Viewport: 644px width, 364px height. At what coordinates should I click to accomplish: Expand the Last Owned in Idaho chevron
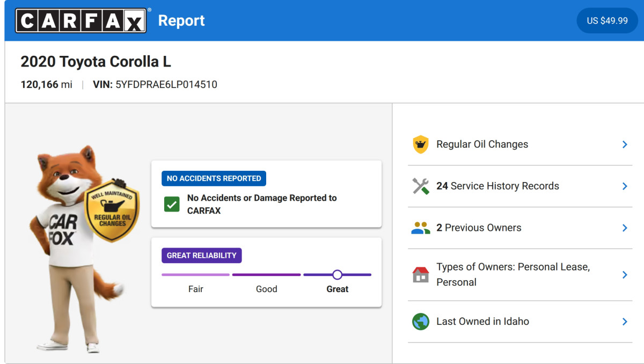point(625,322)
